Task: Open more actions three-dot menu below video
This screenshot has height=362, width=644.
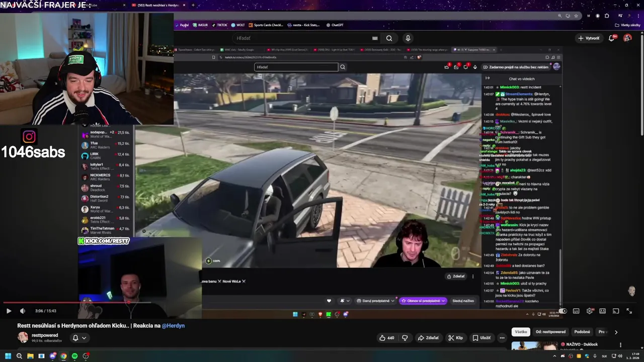Action: click(502, 338)
